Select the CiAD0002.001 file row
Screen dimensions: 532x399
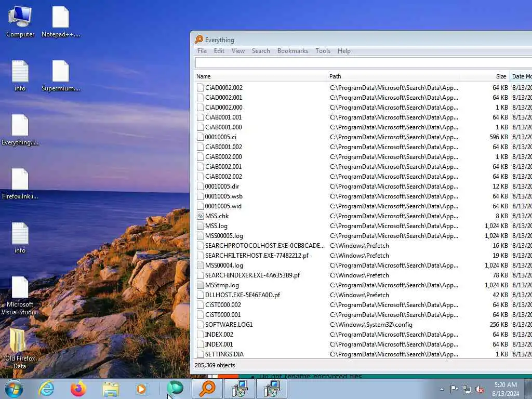pyautogui.click(x=363, y=97)
